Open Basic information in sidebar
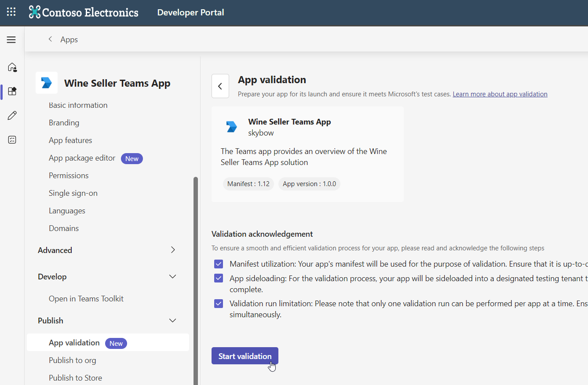This screenshot has height=385, width=588. click(78, 105)
